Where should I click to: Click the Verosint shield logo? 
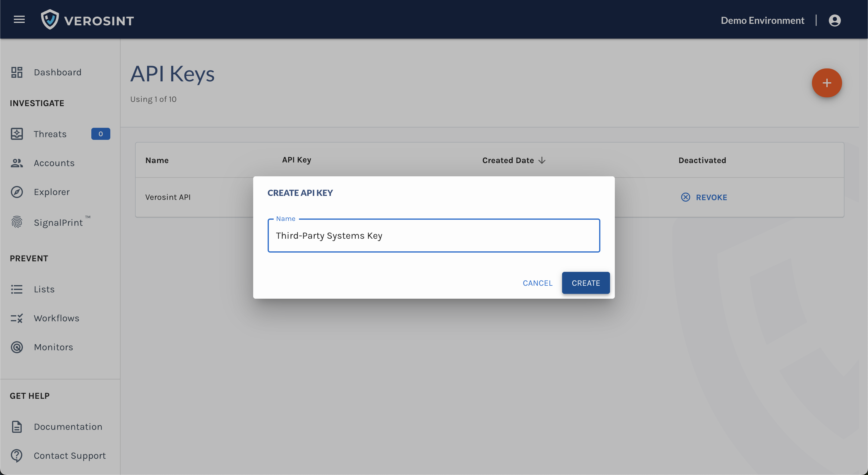(x=50, y=20)
